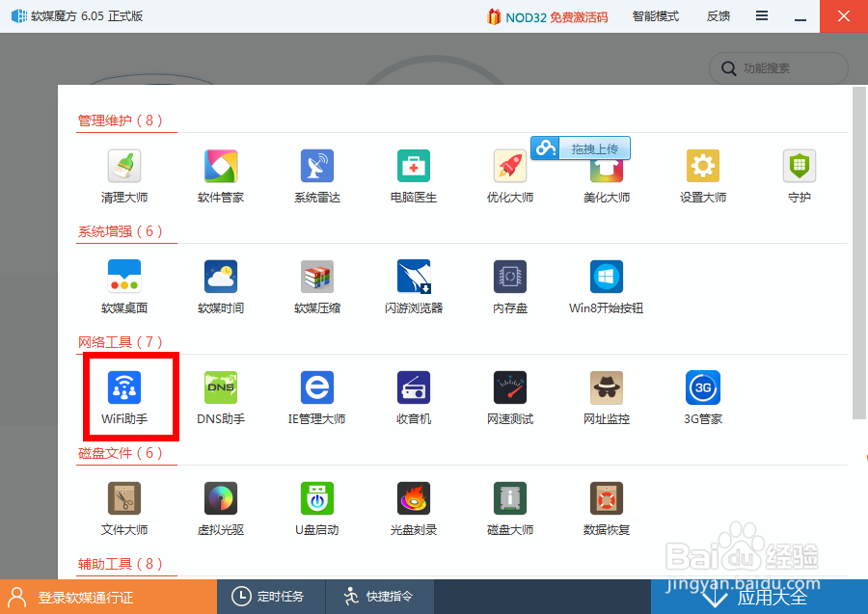The height and width of the screenshot is (614, 868).
Task: Click NOD32 免费激活码 promo link
Action: click(x=548, y=17)
